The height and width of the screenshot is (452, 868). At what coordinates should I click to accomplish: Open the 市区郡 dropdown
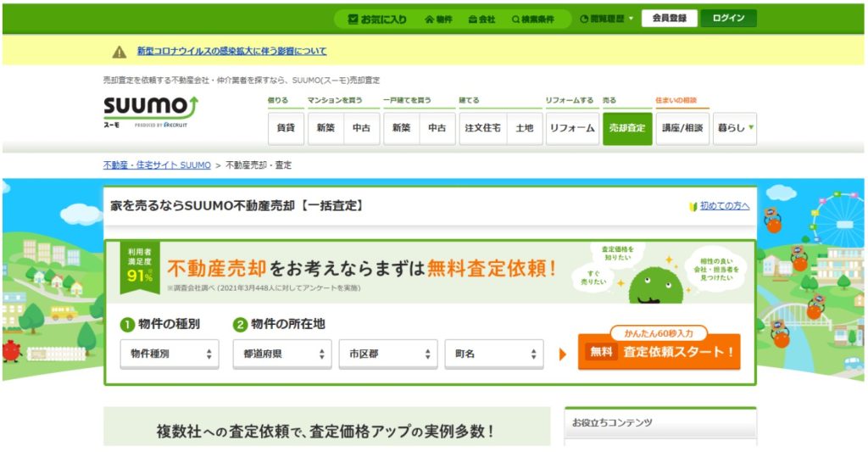pyautogui.click(x=388, y=354)
